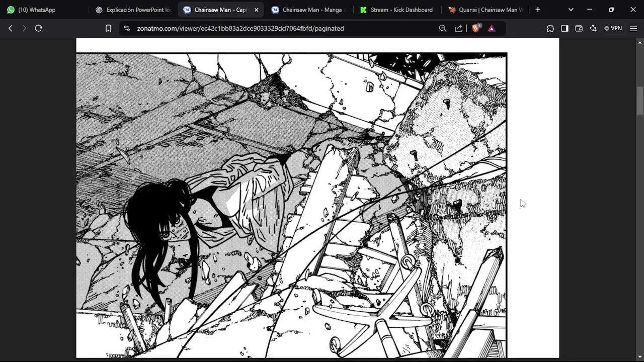Click the zoom magnifier icon in address bar

click(x=443, y=29)
